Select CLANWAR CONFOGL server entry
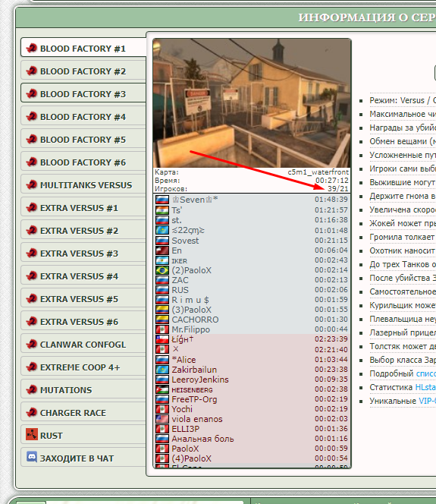This screenshot has height=504, width=436. (x=84, y=345)
